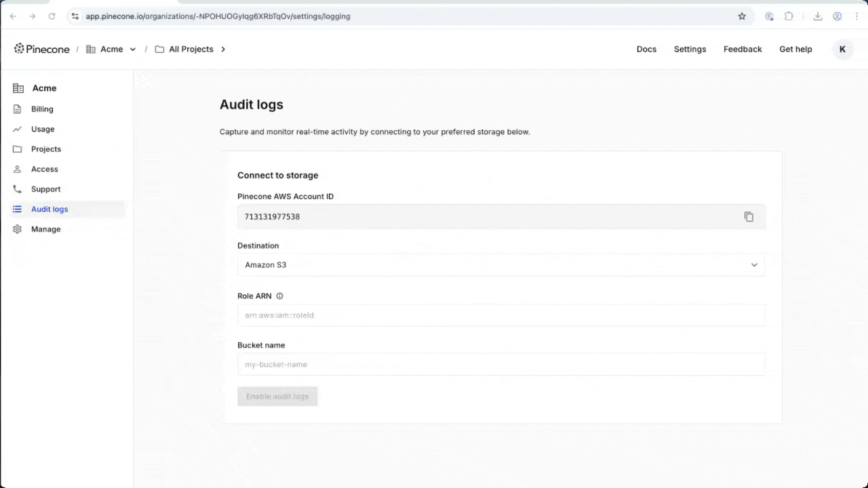Image resolution: width=868 pixels, height=488 pixels.
Task: Go to Usage in the sidebar
Action: 43,129
